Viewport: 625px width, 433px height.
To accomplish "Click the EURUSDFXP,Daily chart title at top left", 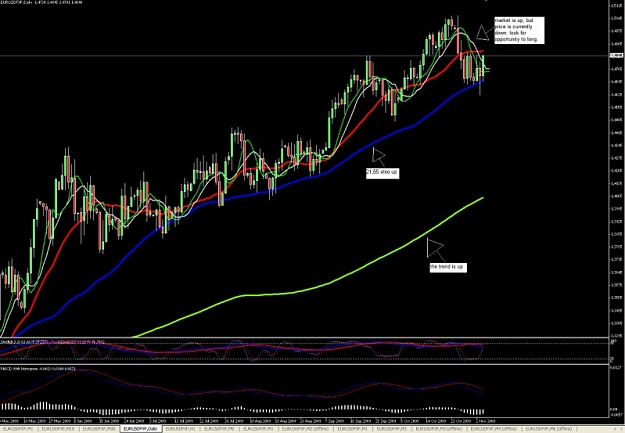I will pos(42,2).
